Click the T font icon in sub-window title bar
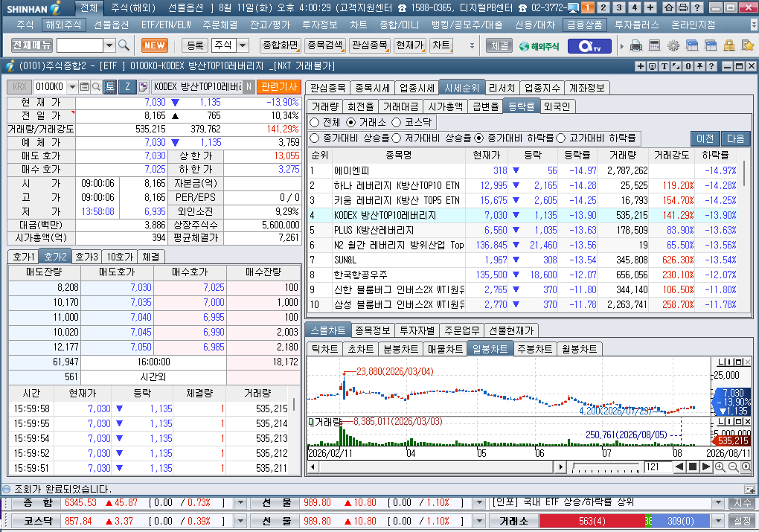This screenshot has height=532, width=759. 664,66
